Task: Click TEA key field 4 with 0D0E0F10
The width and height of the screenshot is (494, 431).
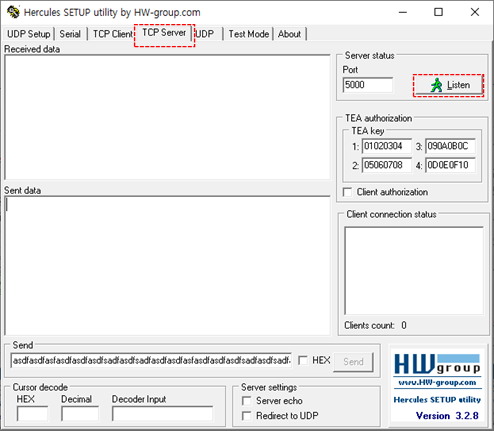Action: tap(450, 165)
